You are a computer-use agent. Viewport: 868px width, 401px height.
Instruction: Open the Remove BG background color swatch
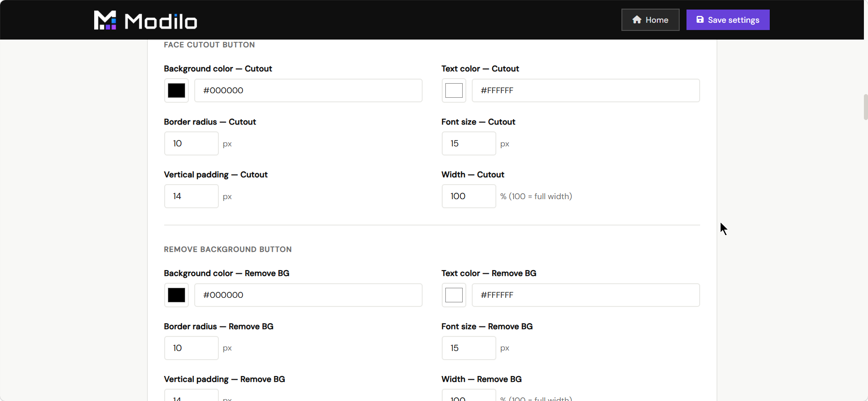pyautogui.click(x=177, y=295)
